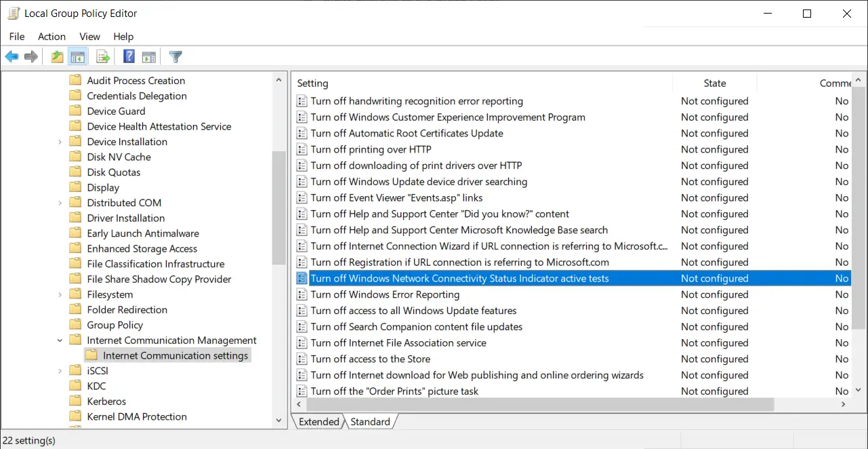Switch to the Extended tab
Viewport: 868px width, 449px height.
[x=318, y=422]
